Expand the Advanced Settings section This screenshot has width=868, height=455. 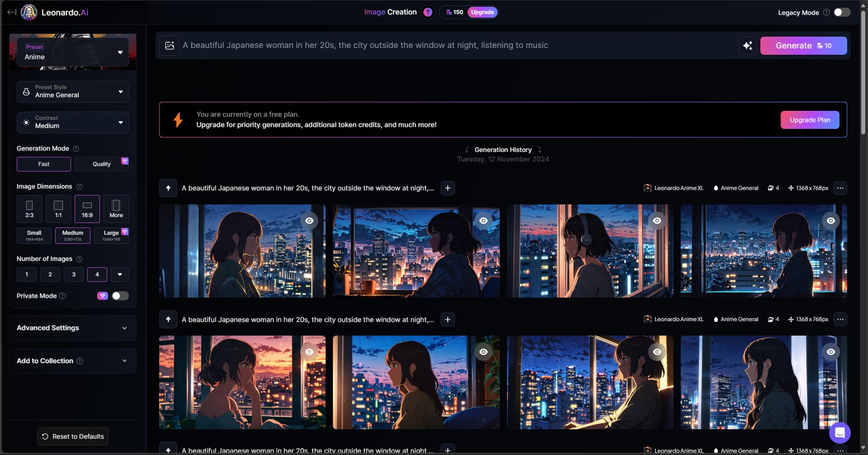click(x=73, y=328)
